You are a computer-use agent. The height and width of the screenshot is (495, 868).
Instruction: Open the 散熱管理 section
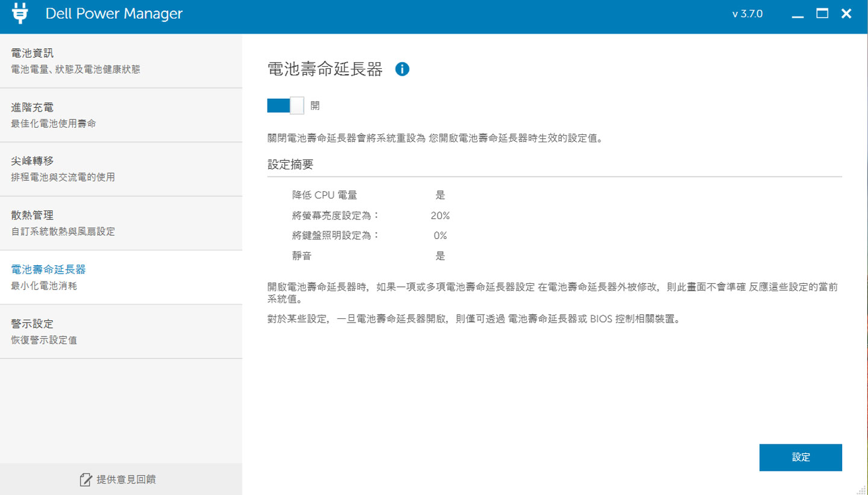(x=33, y=215)
